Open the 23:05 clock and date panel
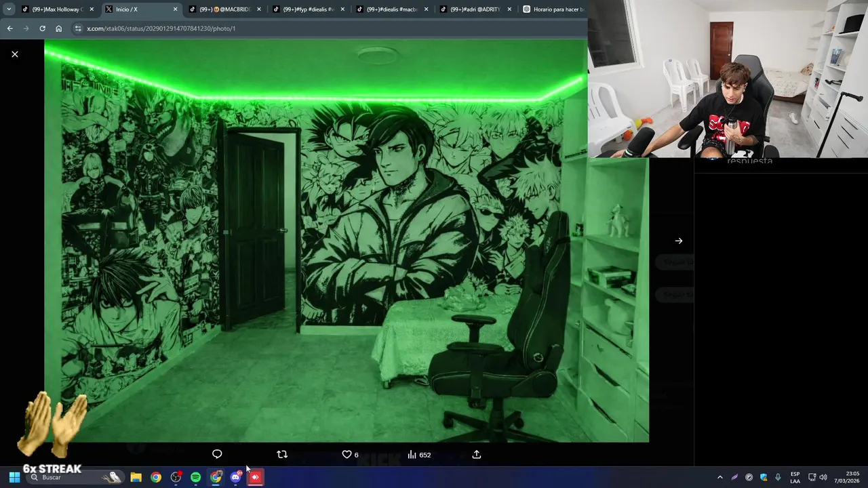This screenshot has height=488, width=868. point(848,477)
